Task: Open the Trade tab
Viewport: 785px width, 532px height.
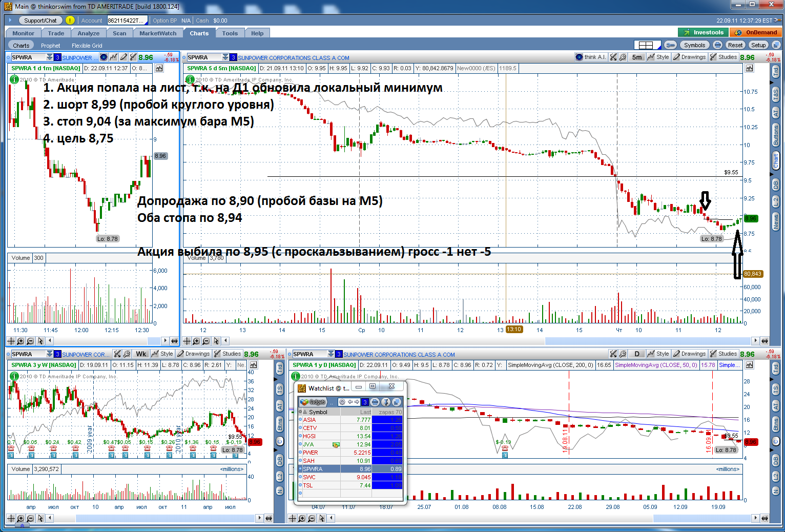Action: (56, 33)
